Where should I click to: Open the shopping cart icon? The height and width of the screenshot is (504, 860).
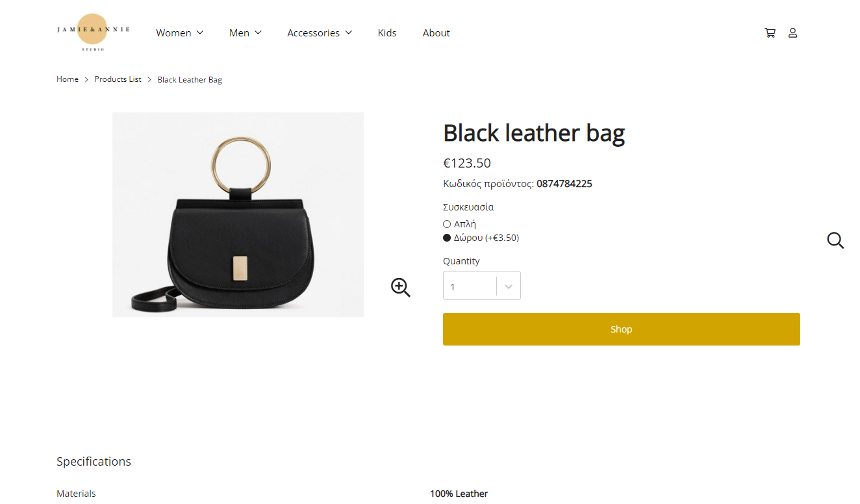[770, 32]
